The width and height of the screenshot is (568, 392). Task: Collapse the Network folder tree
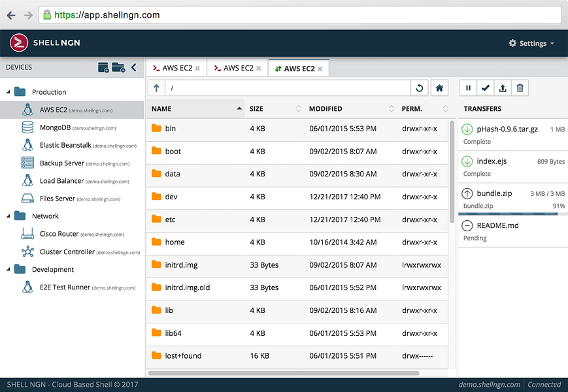8,216
